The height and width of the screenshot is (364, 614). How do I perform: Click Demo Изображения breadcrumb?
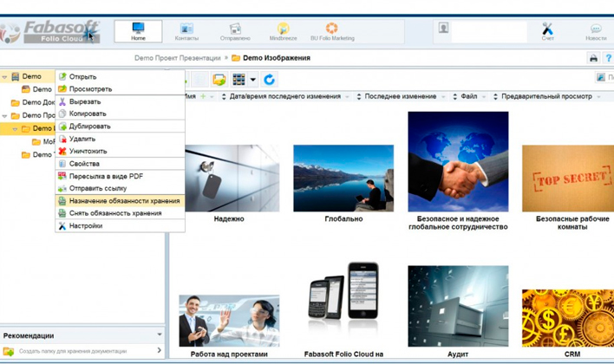pyautogui.click(x=277, y=58)
